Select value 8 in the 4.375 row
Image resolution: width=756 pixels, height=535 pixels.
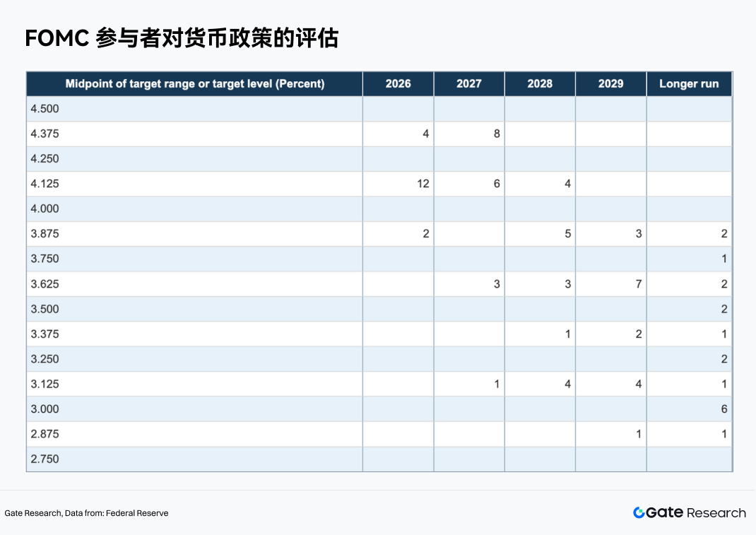(x=497, y=134)
